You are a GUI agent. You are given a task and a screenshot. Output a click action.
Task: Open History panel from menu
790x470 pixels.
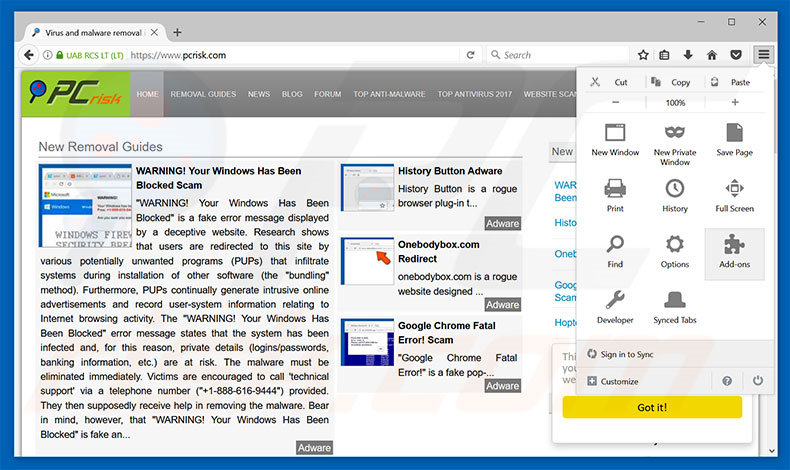[675, 196]
